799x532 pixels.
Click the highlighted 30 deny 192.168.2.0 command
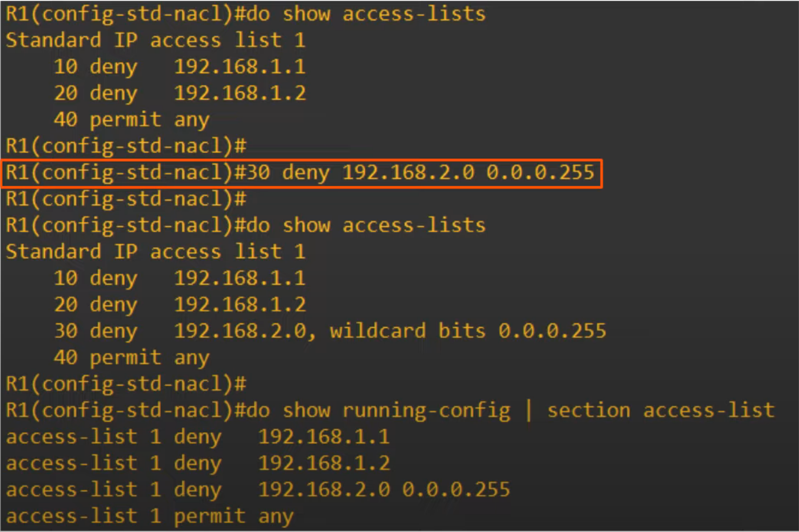(x=300, y=173)
